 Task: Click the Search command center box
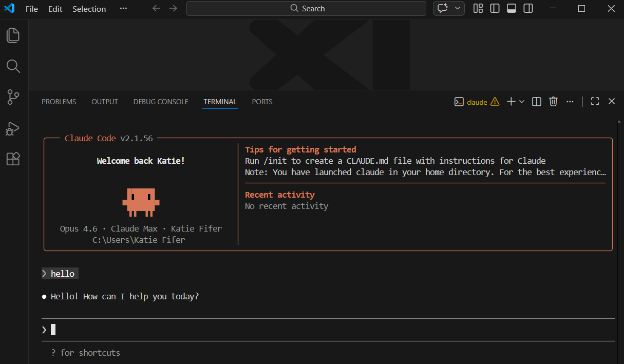coord(306,9)
